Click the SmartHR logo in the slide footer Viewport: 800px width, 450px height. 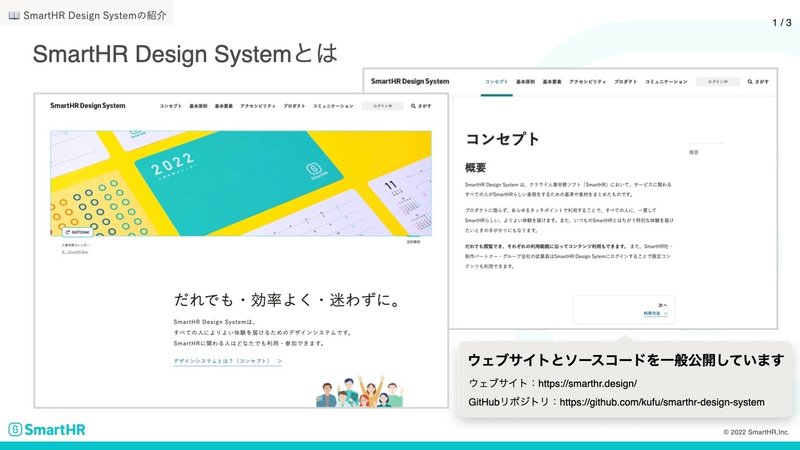click(47, 430)
